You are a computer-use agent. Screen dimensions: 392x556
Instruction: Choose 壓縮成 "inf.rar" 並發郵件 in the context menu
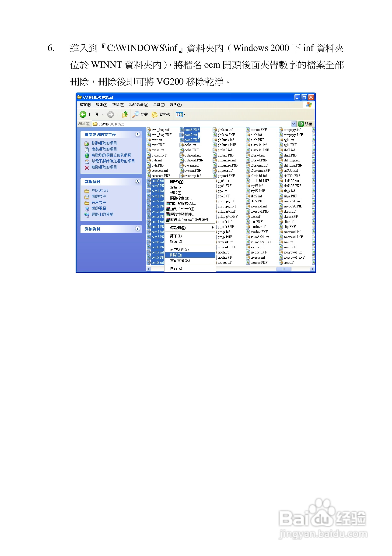click(190, 220)
